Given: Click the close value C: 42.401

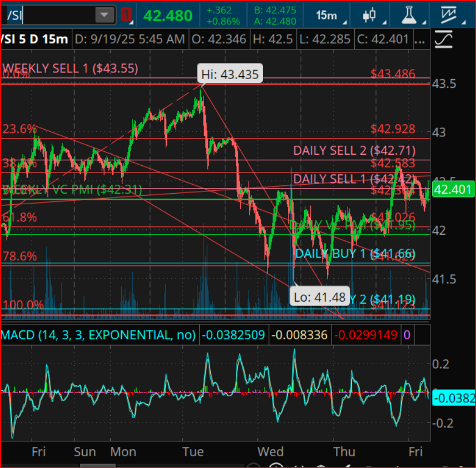Looking at the screenshot, I should pyautogui.click(x=383, y=39).
